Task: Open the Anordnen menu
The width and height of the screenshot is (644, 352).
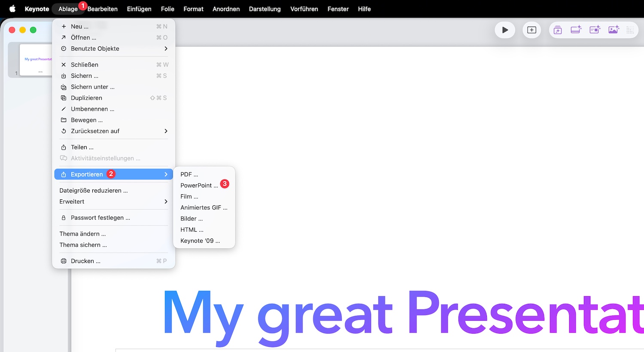Action: click(226, 9)
